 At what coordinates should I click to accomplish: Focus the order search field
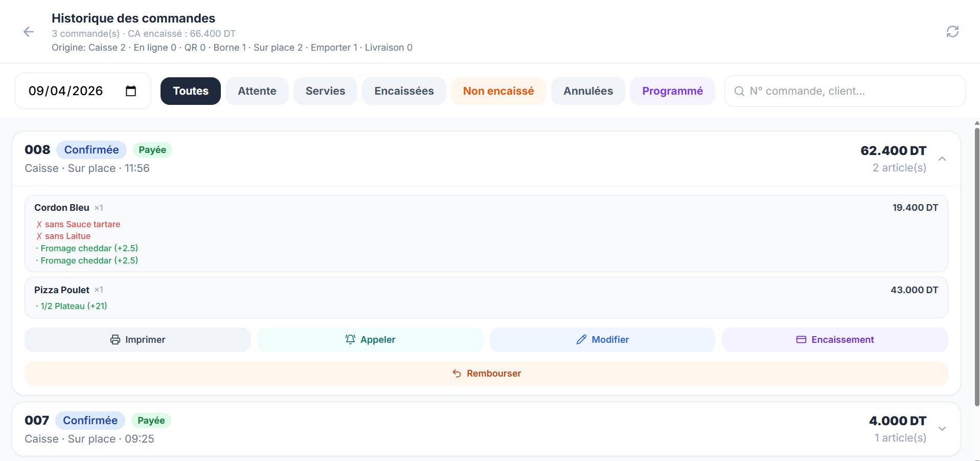pyautogui.click(x=845, y=91)
